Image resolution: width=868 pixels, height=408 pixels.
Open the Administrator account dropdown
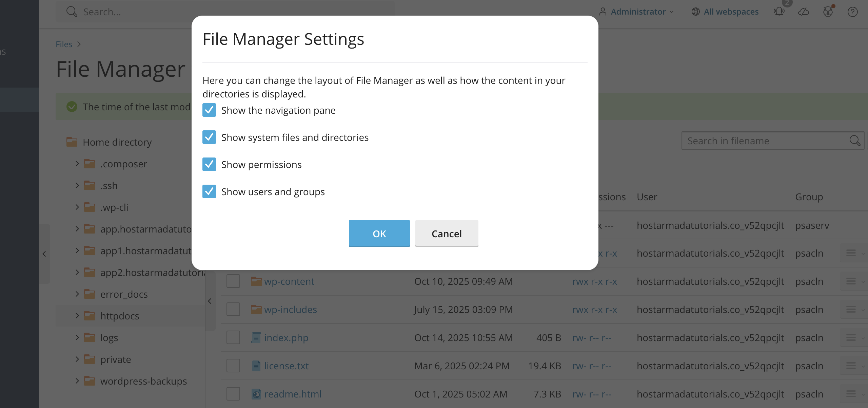click(x=636, y=12)
